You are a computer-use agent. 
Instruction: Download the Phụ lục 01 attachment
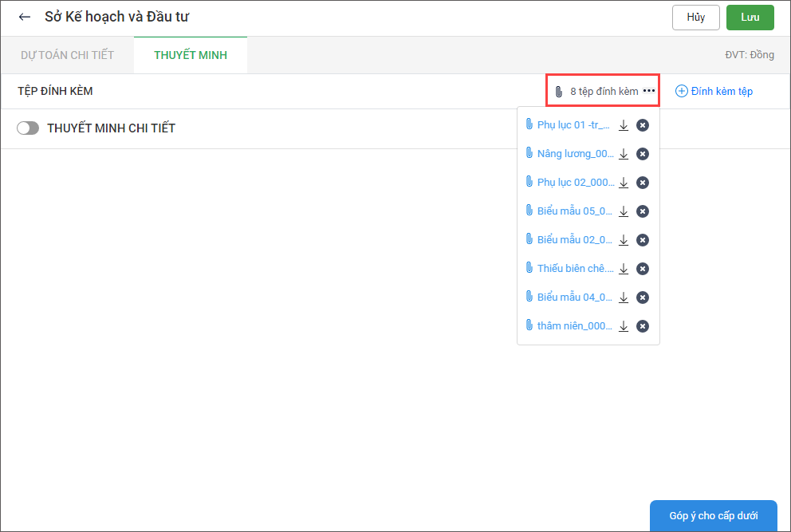point(624,125)
